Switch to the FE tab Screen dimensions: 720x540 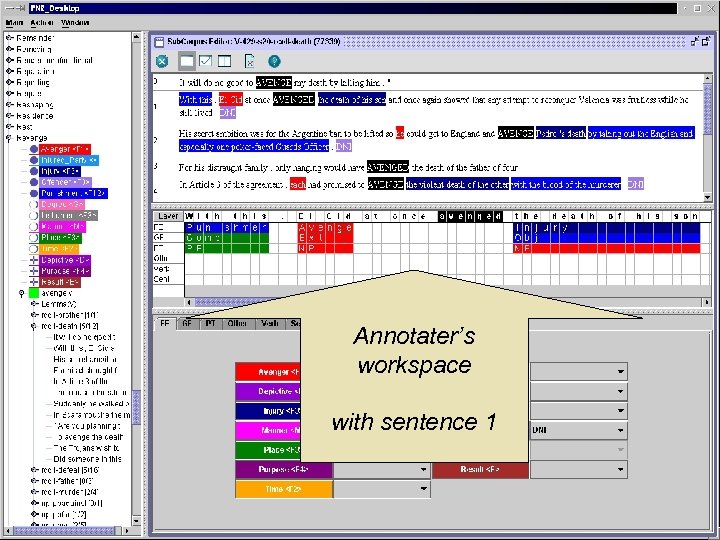point(165,324)
